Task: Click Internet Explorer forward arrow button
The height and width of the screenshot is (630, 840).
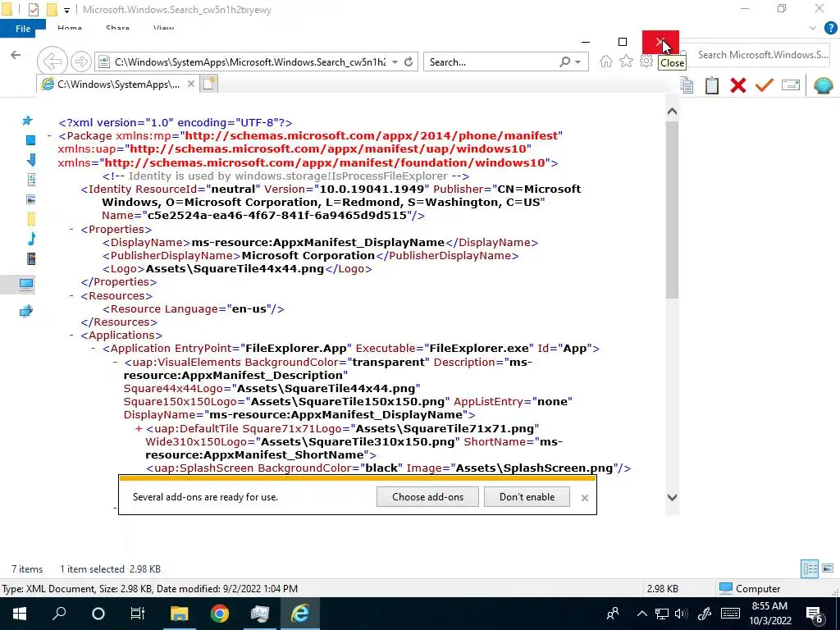Action: (81, 62)
